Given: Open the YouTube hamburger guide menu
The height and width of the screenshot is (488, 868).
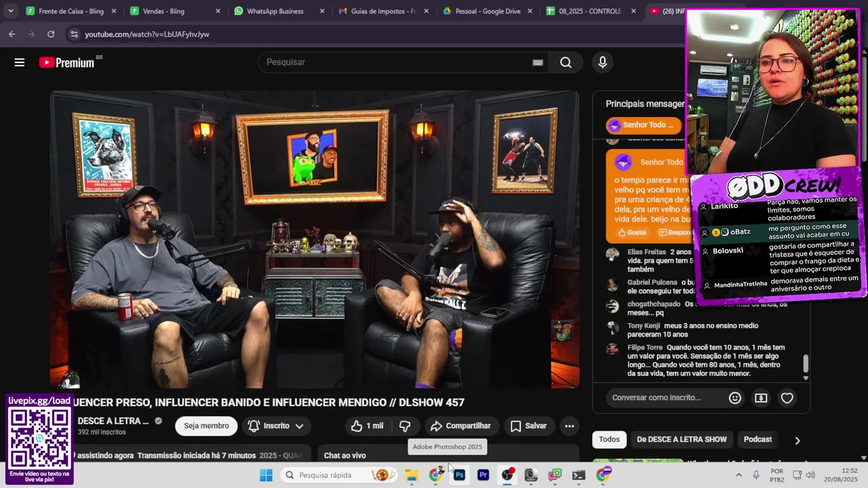Looking at the screenshot, I should pos(19,62).
